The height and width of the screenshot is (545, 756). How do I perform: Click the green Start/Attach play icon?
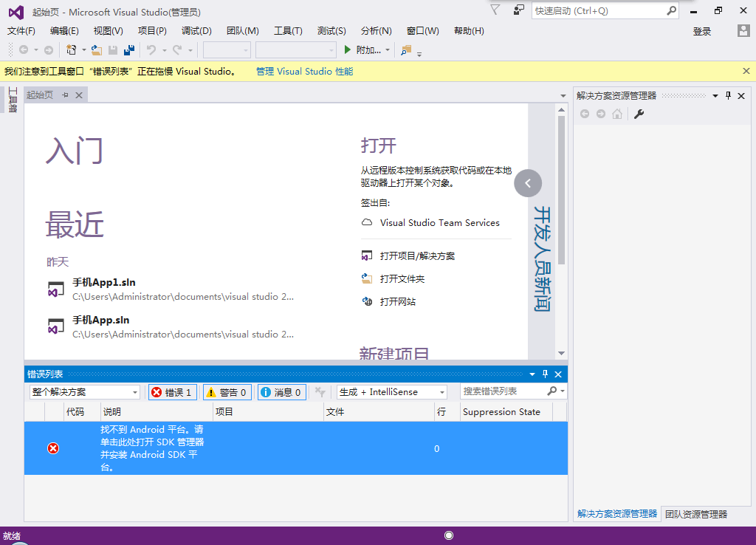347,49
